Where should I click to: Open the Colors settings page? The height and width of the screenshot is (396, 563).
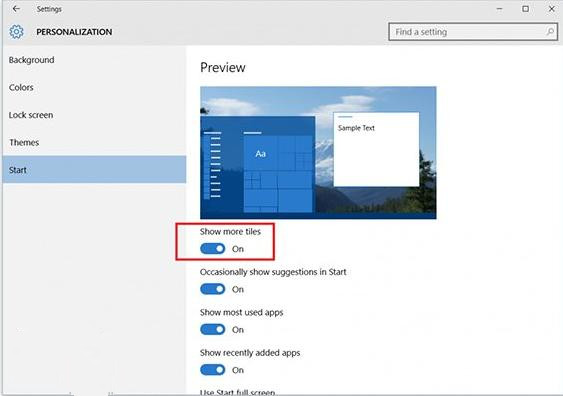pyautogui.click(x=94, y=87)
